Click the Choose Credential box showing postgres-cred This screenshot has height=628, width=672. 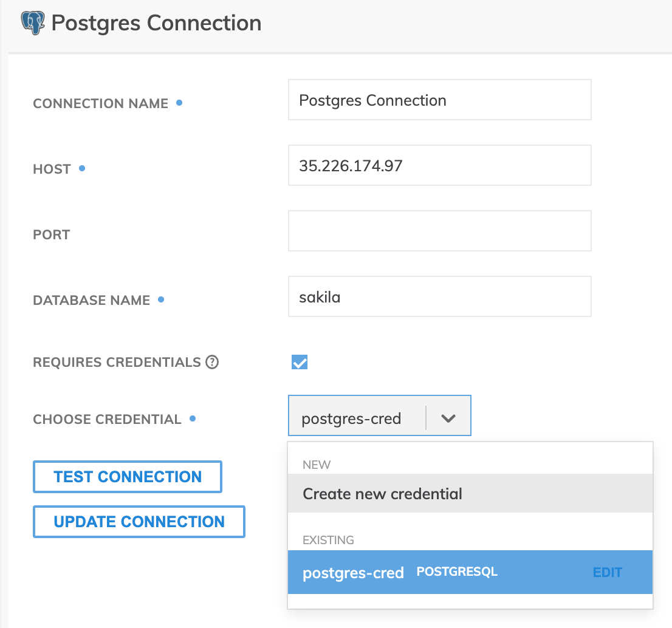[352, 418]
